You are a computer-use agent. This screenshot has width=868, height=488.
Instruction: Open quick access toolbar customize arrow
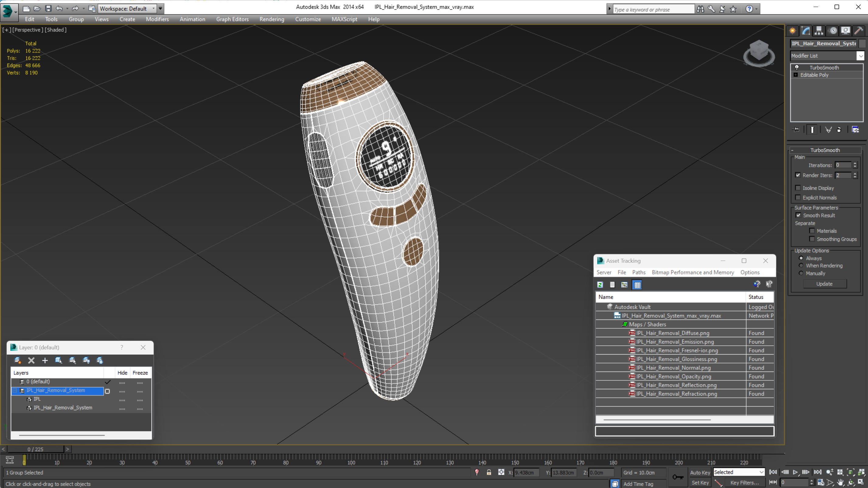tap(161, 9)
